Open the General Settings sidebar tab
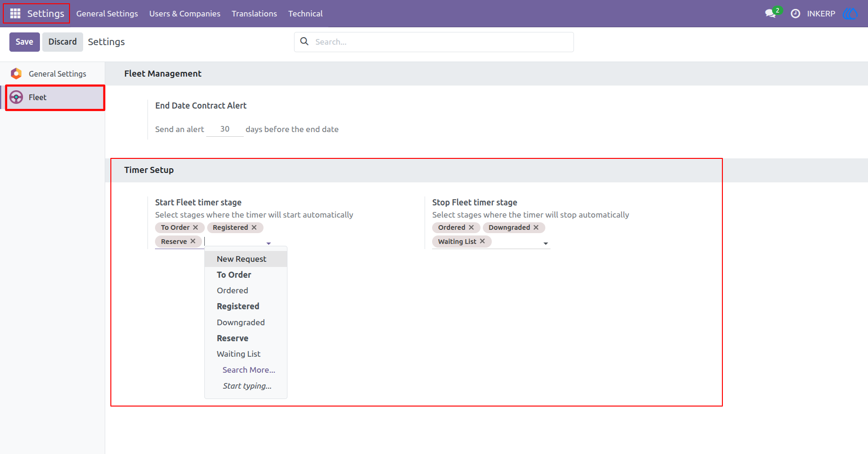 (x=53, y=74)
